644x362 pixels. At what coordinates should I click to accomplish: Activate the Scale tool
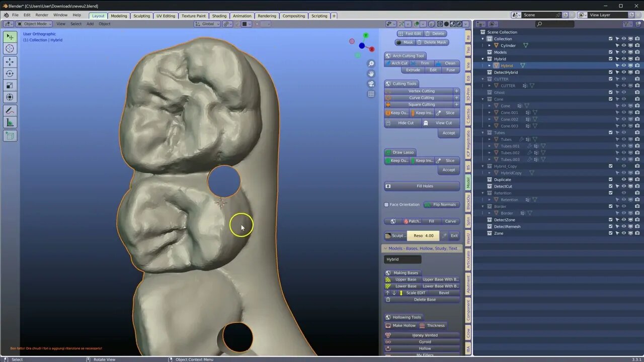pyautogui.click(x=10, y=85)
